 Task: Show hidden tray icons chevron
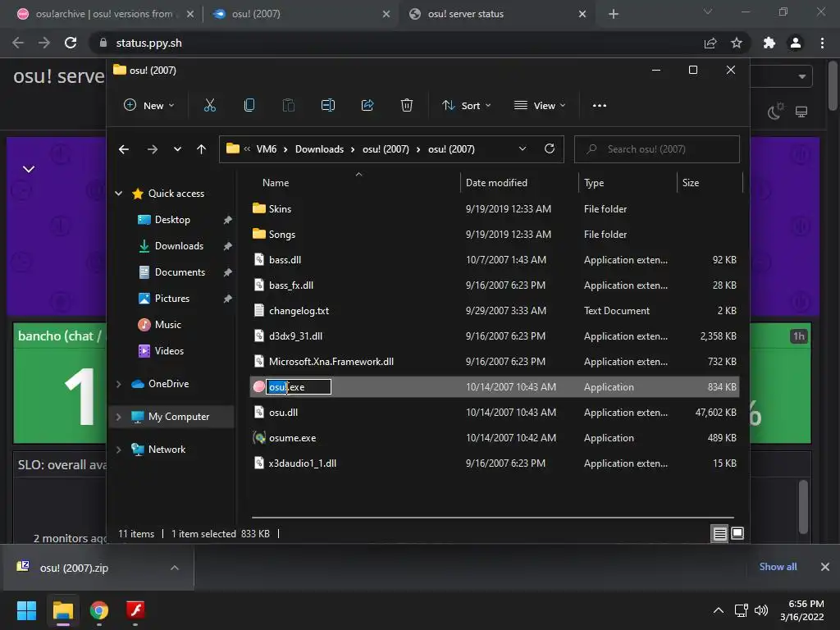click(x=719, y=610)
